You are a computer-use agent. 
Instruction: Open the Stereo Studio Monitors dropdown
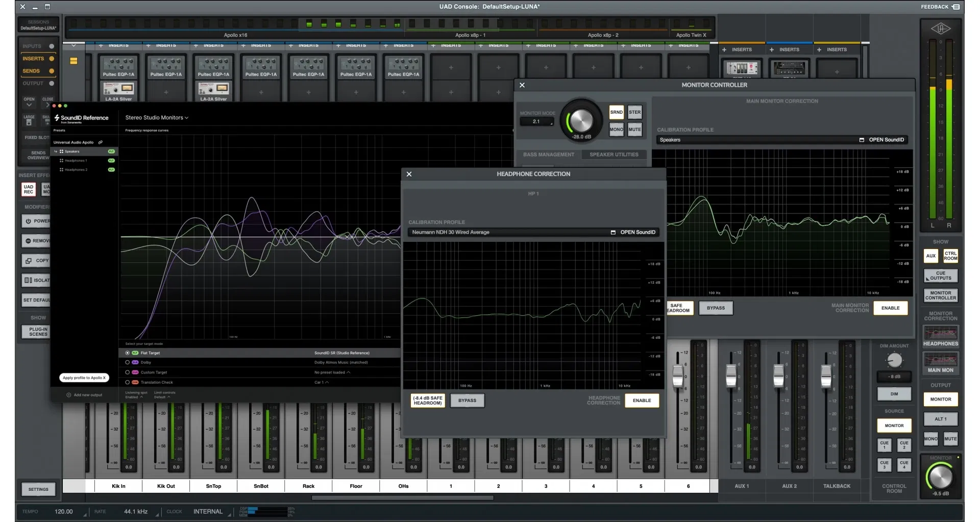[x=157, y=117]
